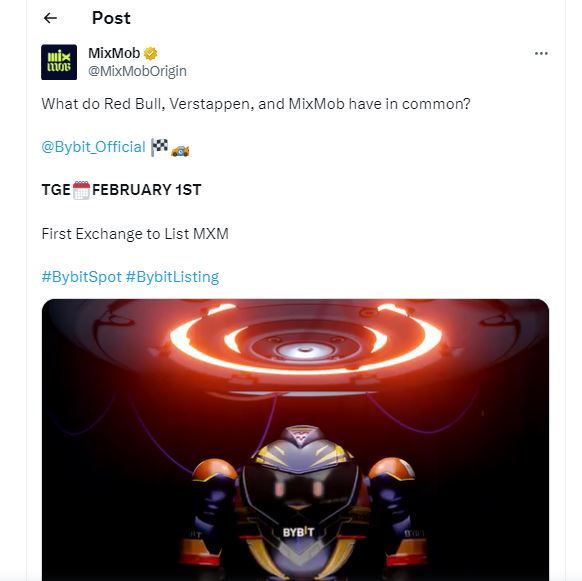Click the race car emoji

pos(180,150)
